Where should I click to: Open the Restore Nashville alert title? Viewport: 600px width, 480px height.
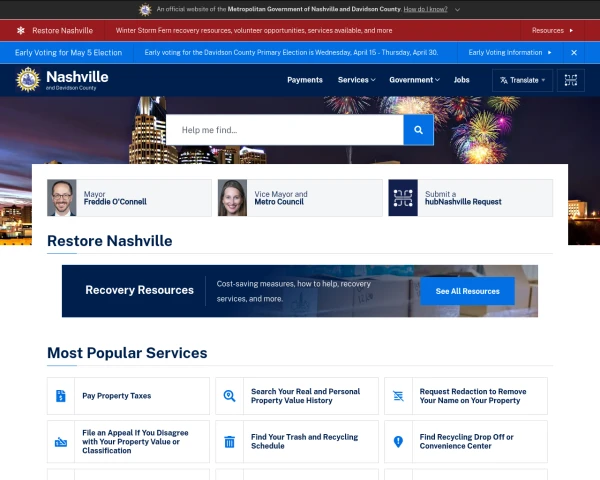pos(62,31)
